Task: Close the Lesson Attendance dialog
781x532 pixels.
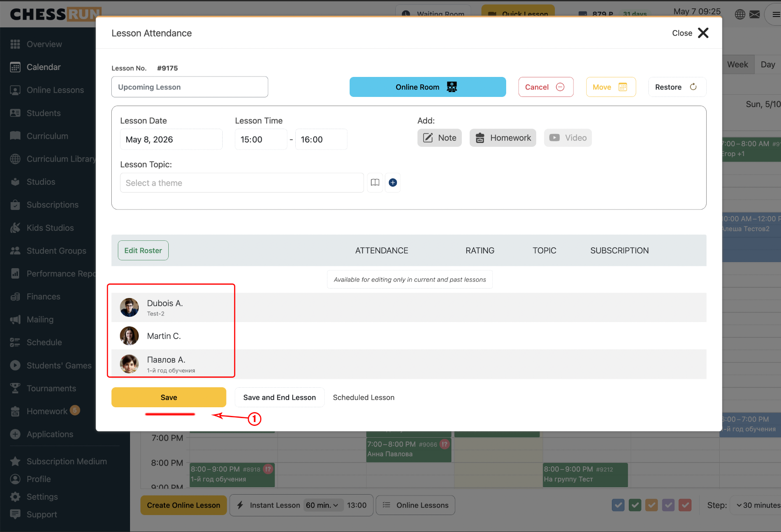Action: point(690,33)
